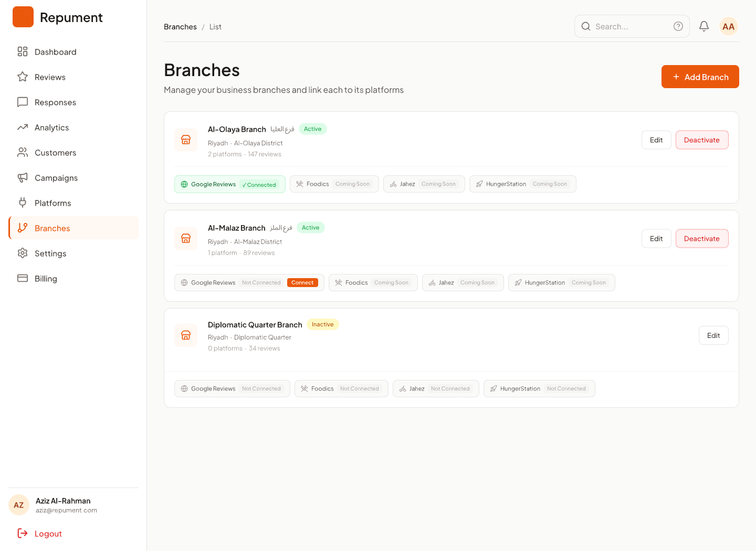Click the Diplomatic Quarter Branch title
756x551 pixels.
click(255, 325)
